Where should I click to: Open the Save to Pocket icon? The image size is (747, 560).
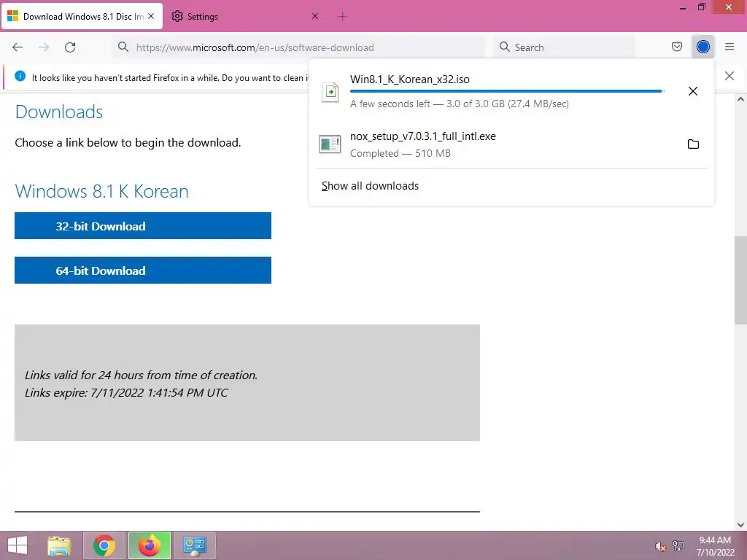[x=676, y=47]
